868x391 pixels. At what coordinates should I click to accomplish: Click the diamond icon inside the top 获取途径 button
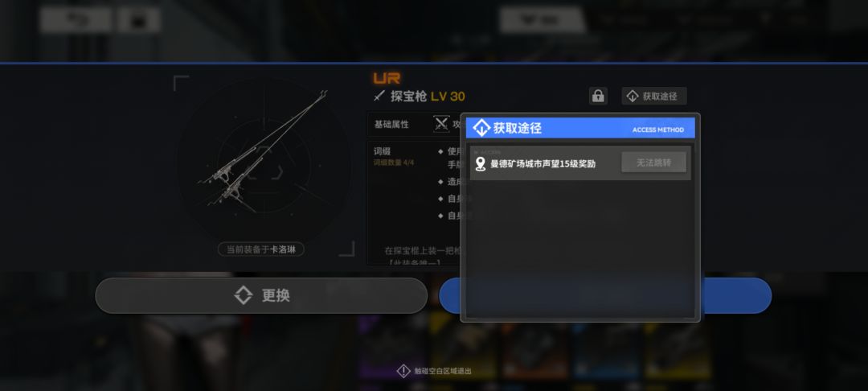click(633, 97)
